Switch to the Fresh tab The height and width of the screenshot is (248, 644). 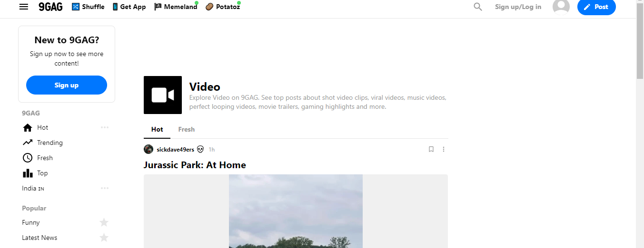pyautogui.click(x=187, y=129)
